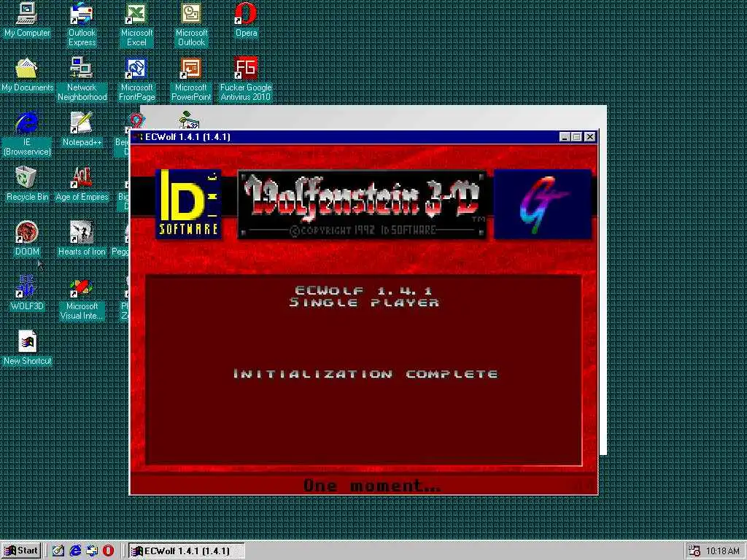Click the rainbow G logo image
The image size is (747, 560).
[543, 203]
